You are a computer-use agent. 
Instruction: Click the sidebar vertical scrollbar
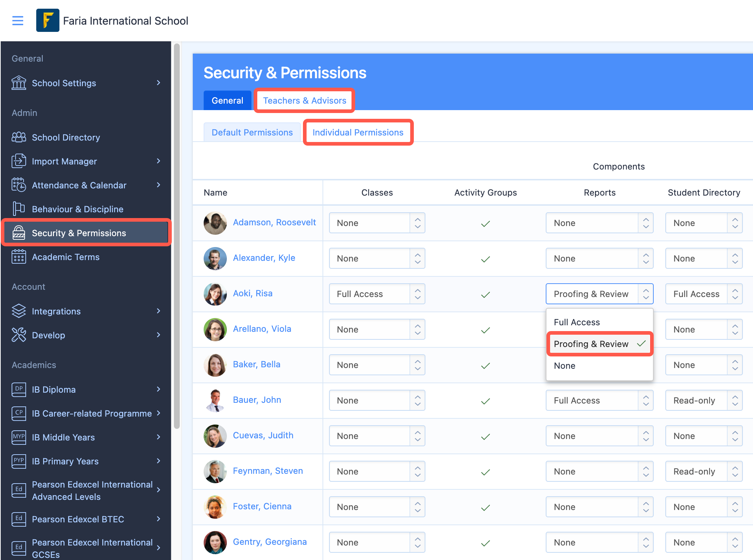pos(177,235)
